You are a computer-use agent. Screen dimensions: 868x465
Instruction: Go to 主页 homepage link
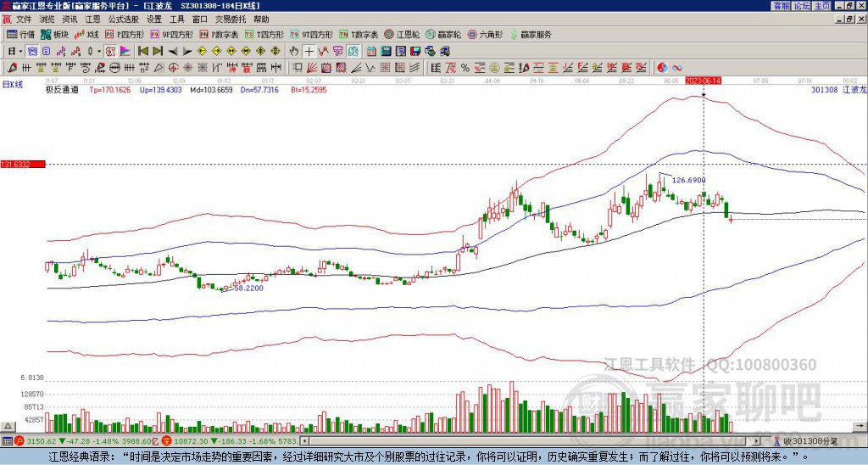[822, 6]
